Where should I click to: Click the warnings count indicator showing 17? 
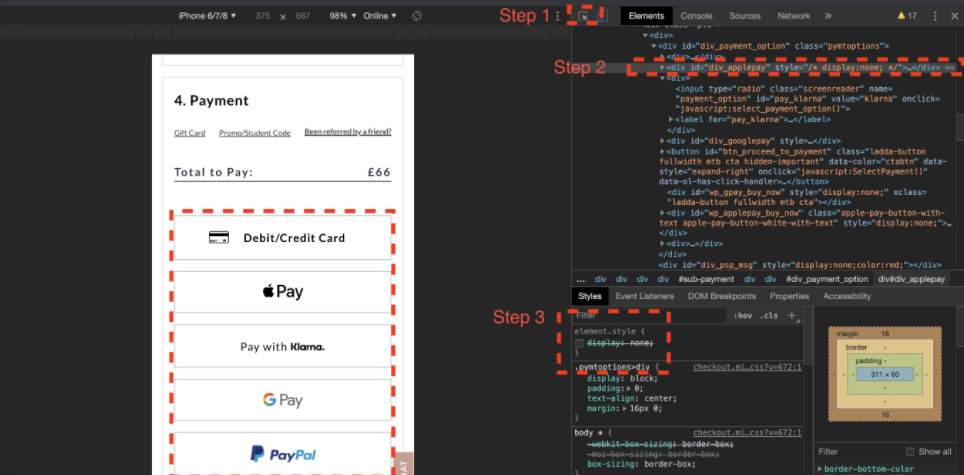tap(907, 16)
